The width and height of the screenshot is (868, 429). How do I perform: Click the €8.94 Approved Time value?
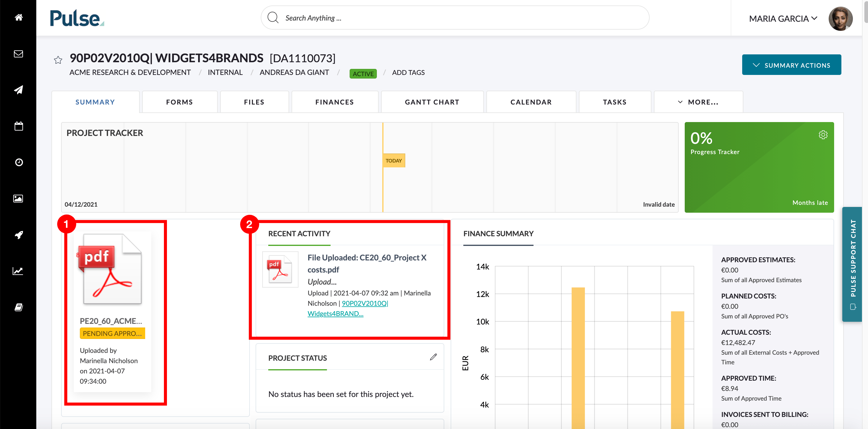pyautogui.click(x=729, y=388)
